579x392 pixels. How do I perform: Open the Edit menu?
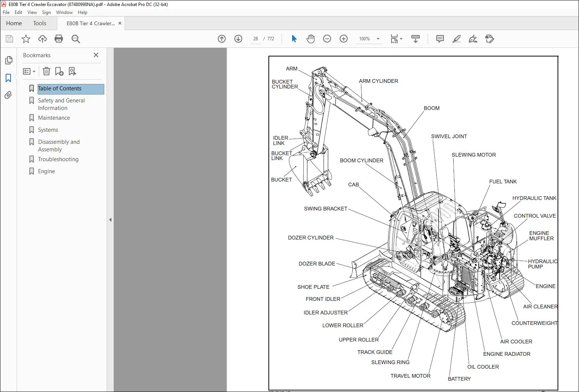pyautogui.click(x=18, y=12)
